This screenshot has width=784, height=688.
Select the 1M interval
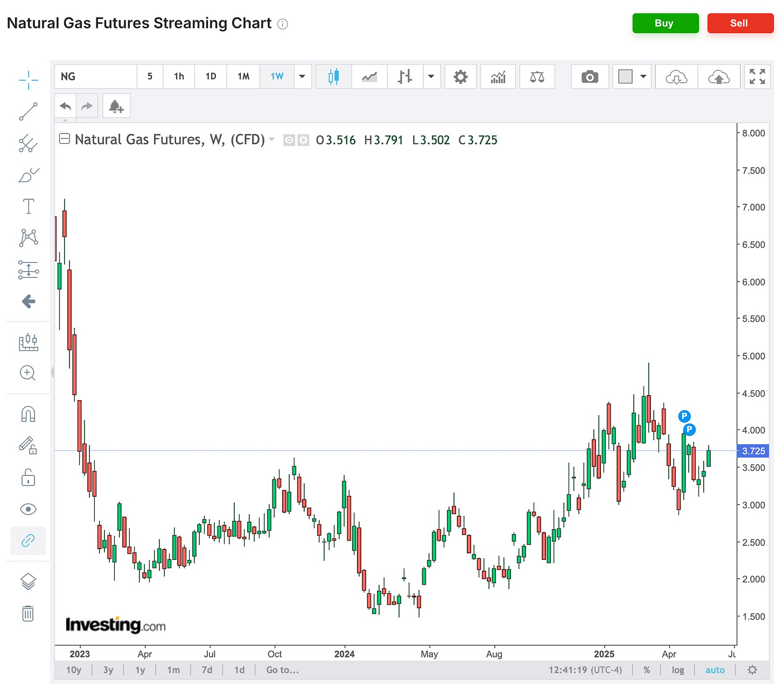click(243, 76)
